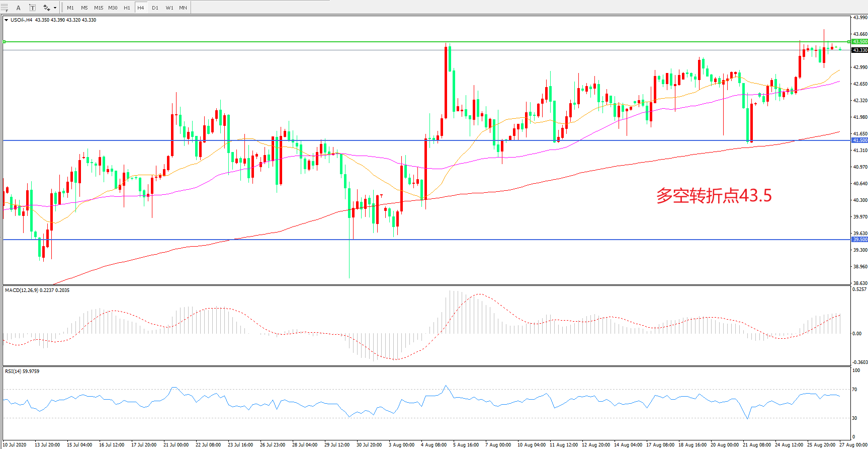
Task: Switch chart to M1 timeframe
Action: pyautogui.click(x=70, y=8)
